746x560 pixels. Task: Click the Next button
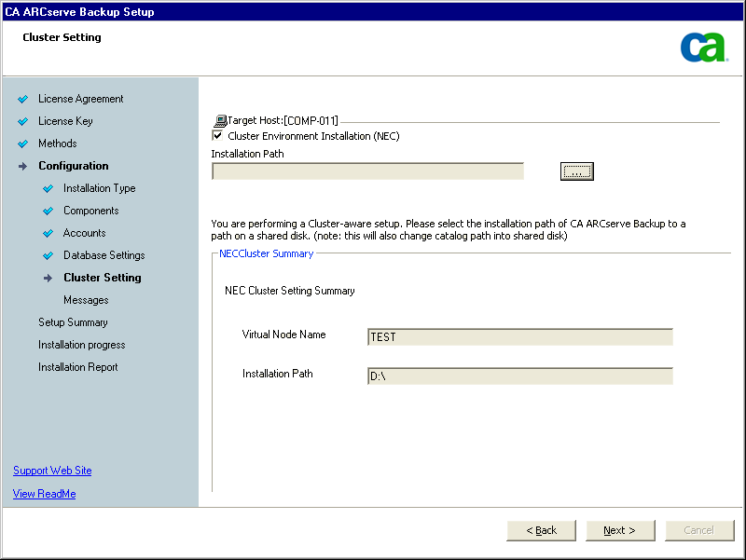tap(619, 530)
